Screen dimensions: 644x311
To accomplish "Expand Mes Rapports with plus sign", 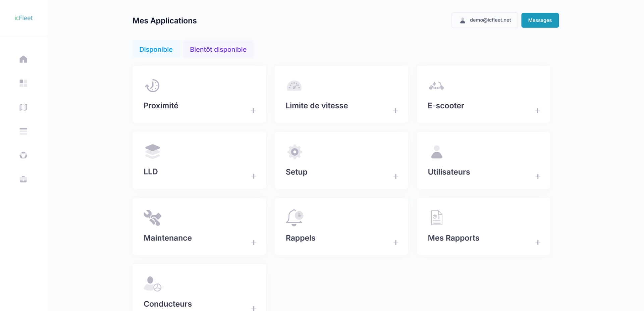I will click(538, 243).
